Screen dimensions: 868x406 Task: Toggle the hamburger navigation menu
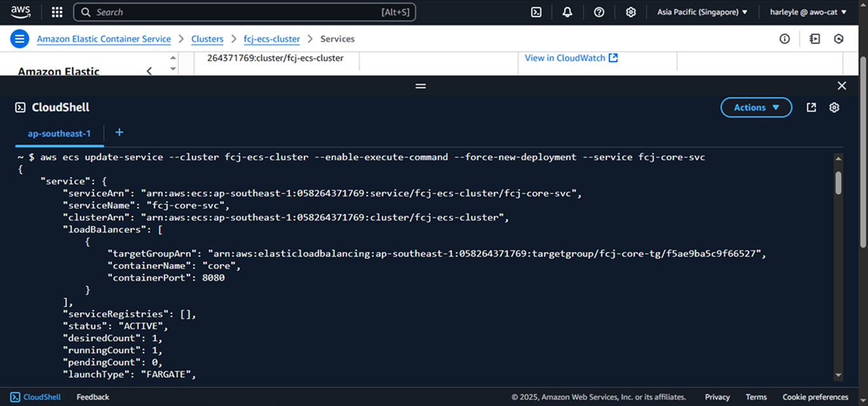(x=20, y=39)
